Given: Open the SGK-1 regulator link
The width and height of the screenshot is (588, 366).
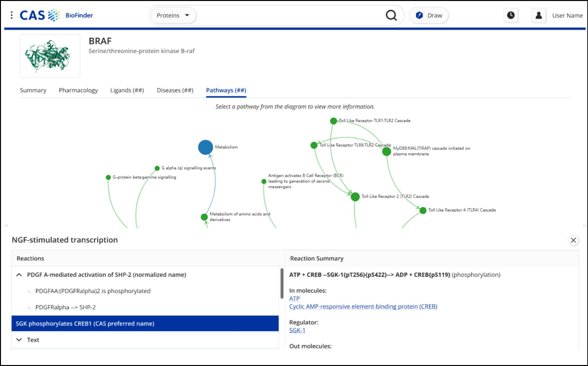Looking at the screenshot, I should tap(297, 330).
